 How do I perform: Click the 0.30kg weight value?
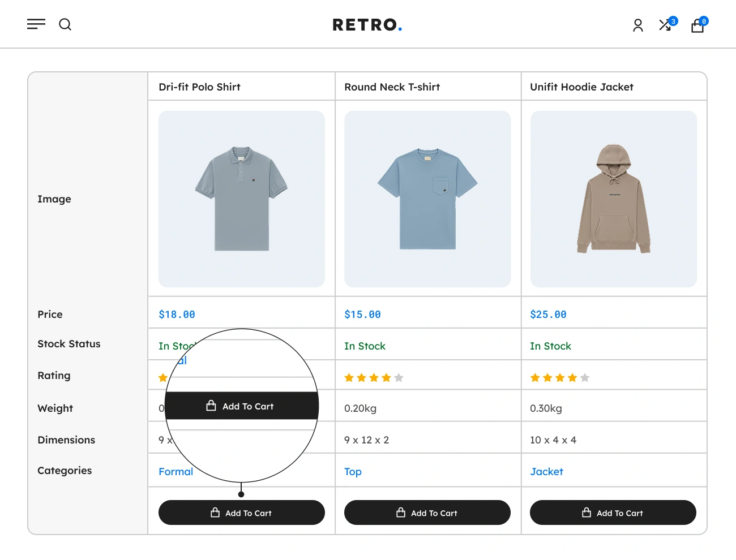pyautogui.click(x=546, y=408)
